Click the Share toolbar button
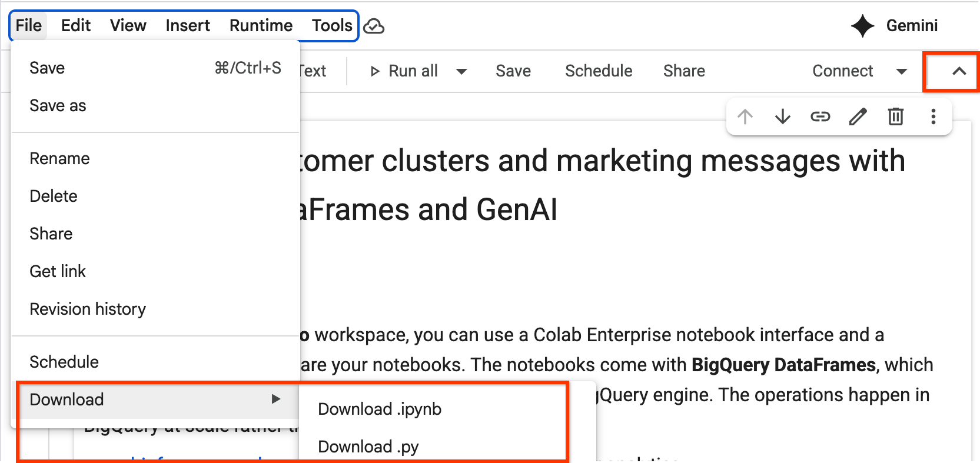980x463 pixels. click(684, 71)
